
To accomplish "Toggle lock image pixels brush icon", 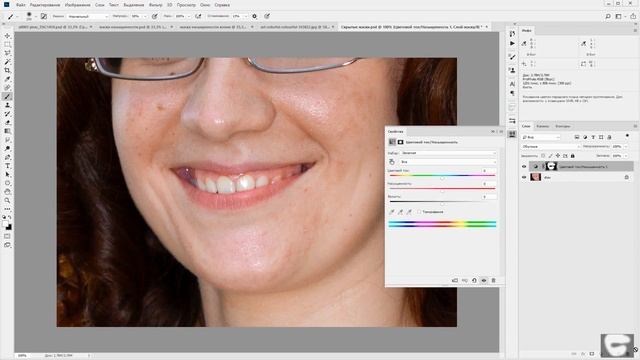I will click(x=550, y=156).
